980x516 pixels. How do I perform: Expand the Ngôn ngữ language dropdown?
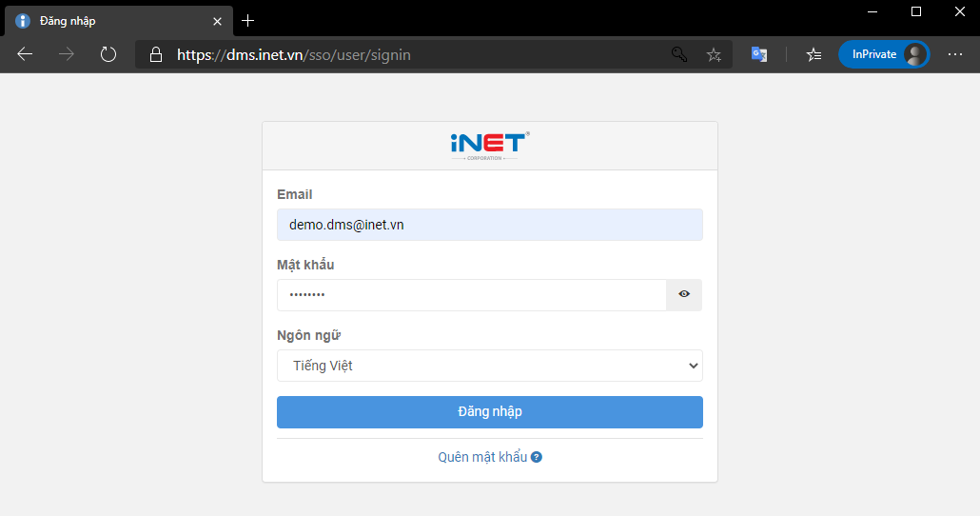pos(490,366)
